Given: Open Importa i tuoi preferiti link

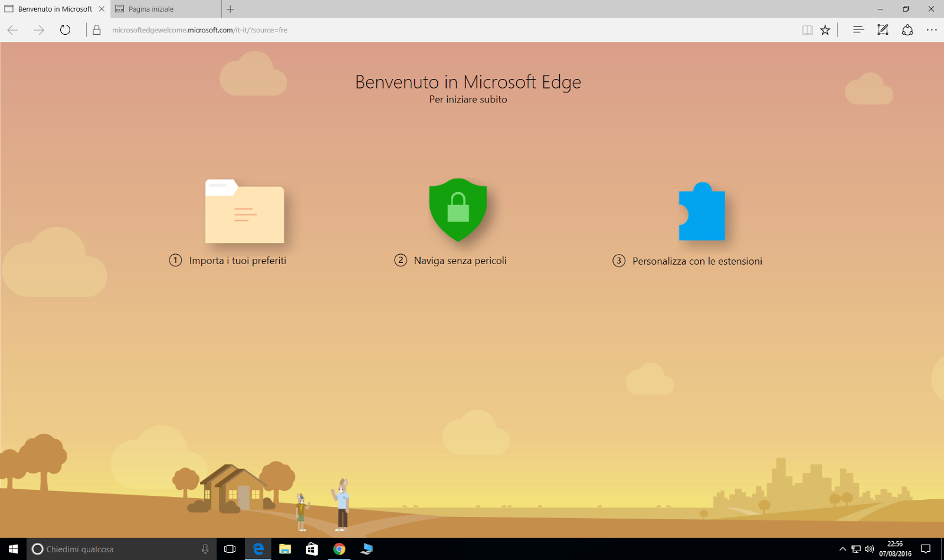Looking at the screenshot, I should [237, 261].
